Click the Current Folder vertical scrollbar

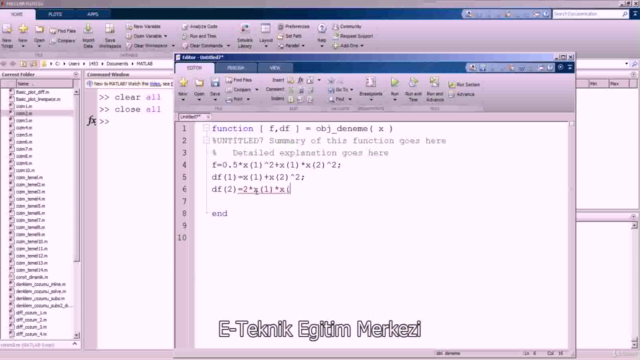(77, 213)
